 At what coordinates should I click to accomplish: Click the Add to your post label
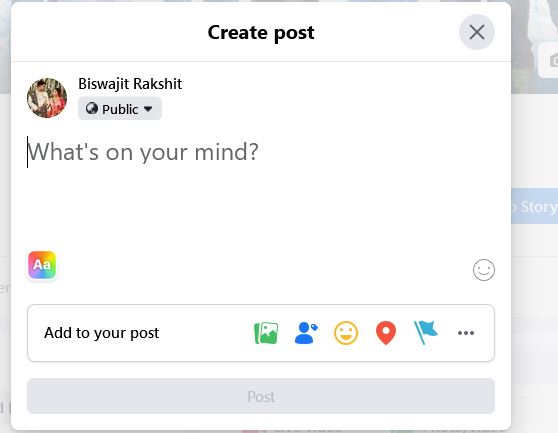pos(101,333)
